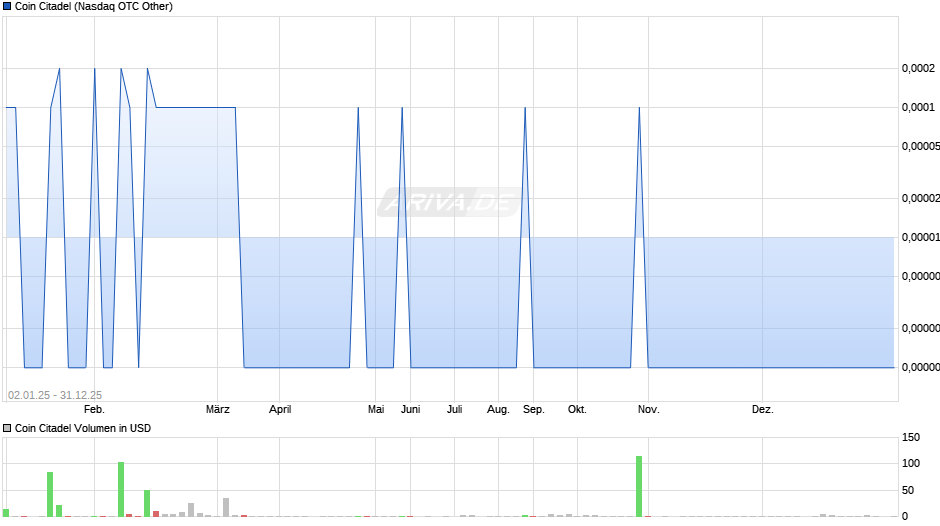Click the 'Aug.' axis label
Viewport: 940px width, 526px height.
point(498,410)
